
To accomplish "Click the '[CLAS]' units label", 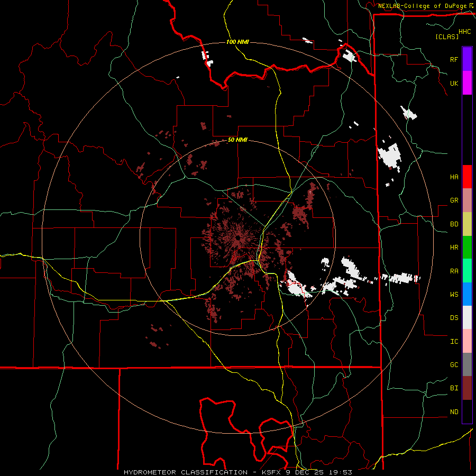I will pyautogui.click(x=447, y=36).
